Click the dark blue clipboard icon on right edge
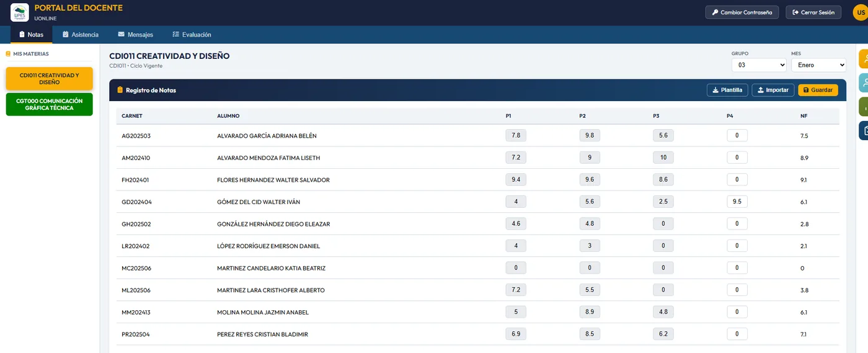 coord(863,131)
